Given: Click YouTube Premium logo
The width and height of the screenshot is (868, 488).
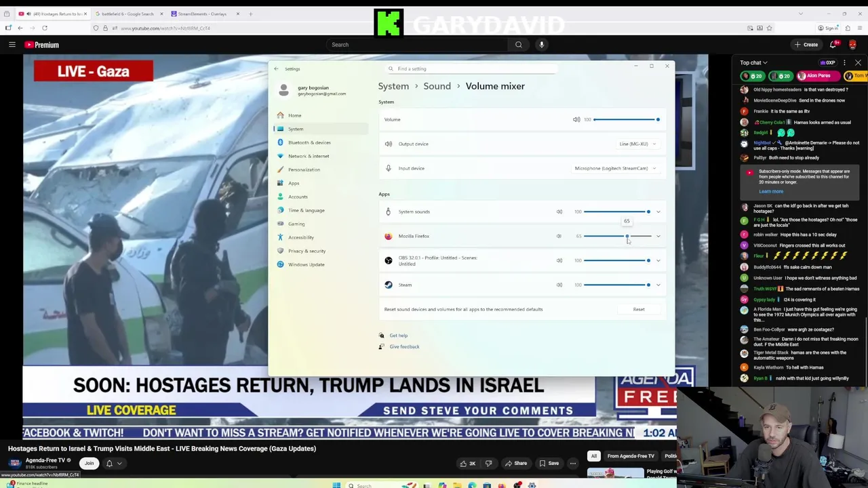Looking at the screenshot, I should (x=42, y=45).
